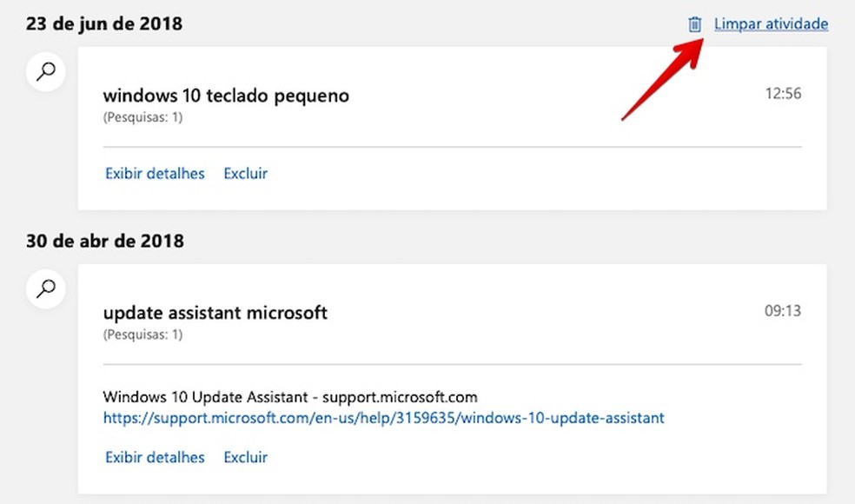The width and height of the screenshot is (855, 504).
Task: Click the "Windows 10 Update Assistant" result title text
Action: tap(204, 397)
